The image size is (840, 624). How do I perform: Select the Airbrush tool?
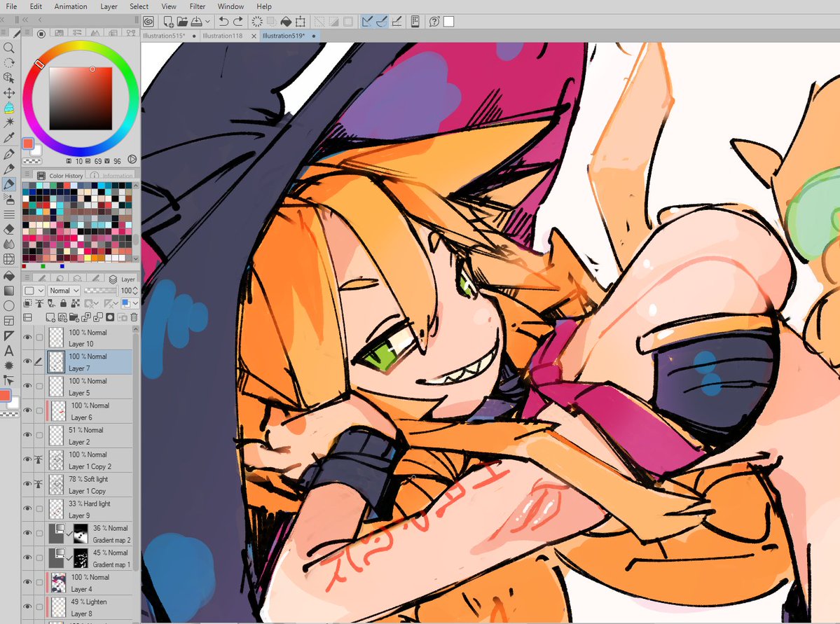point(8,200)
